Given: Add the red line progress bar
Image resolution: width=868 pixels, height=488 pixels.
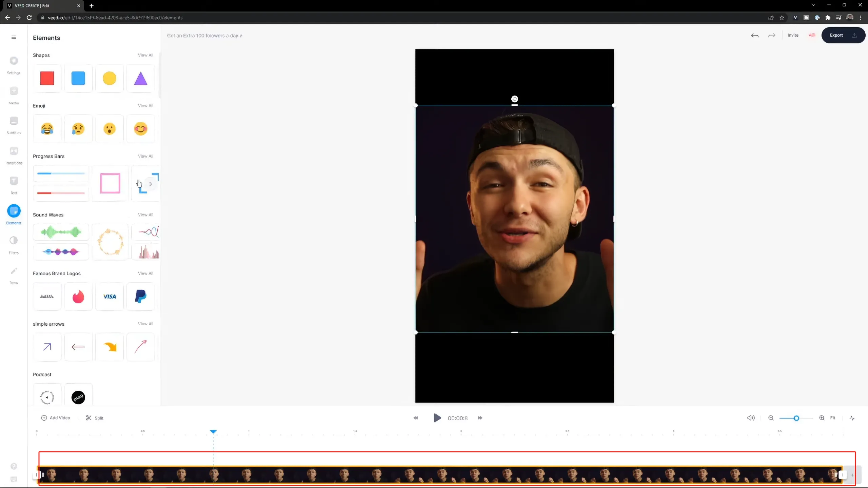Looking at the screenshot, I should point(61,193).
